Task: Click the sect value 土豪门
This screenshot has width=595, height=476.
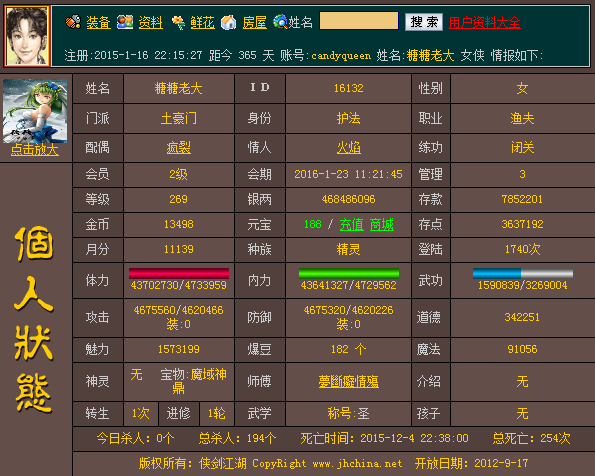Action: [179, 118]
